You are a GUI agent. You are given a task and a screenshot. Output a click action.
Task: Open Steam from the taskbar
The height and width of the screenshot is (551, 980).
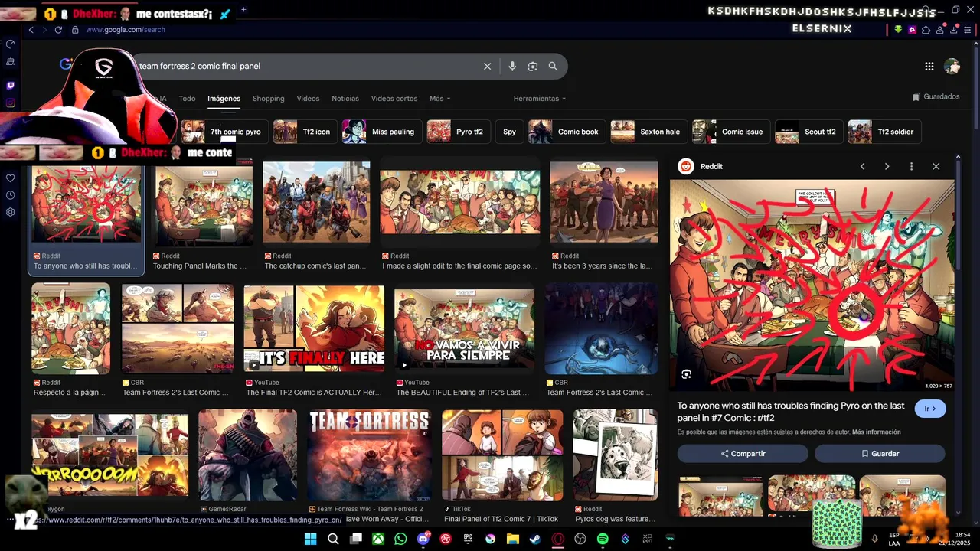coord(535,540)
